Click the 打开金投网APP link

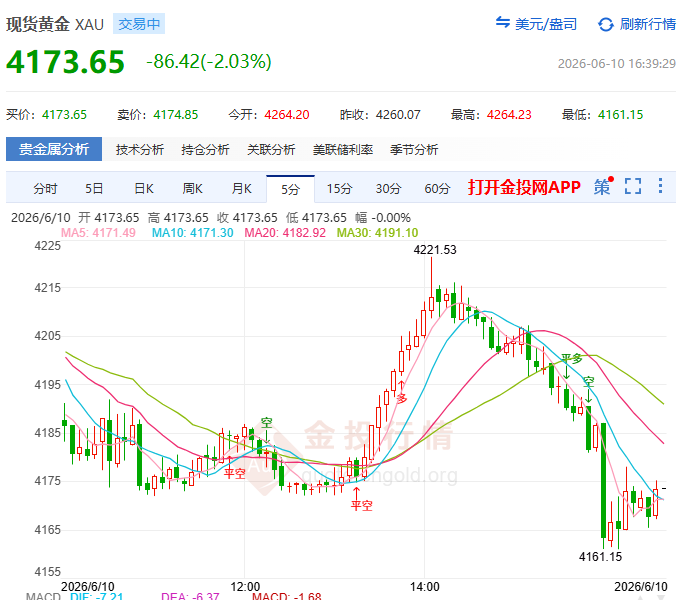click(x=524, y=187)
